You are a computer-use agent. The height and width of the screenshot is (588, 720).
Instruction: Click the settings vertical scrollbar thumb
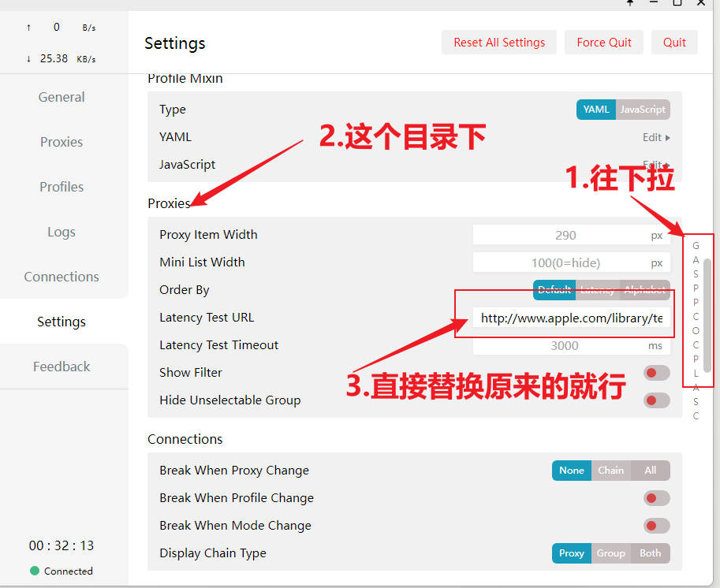coord(707,315)
